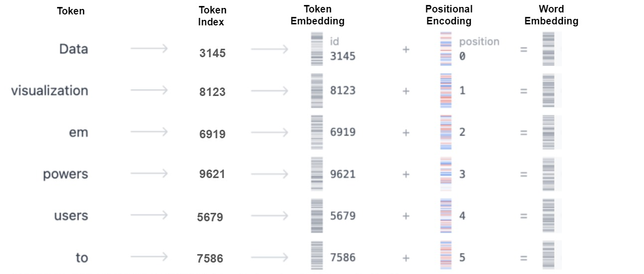Screen dimensions: 644x274
Task: Click the arrow right of the "Data" token
Action: (149, 49)
